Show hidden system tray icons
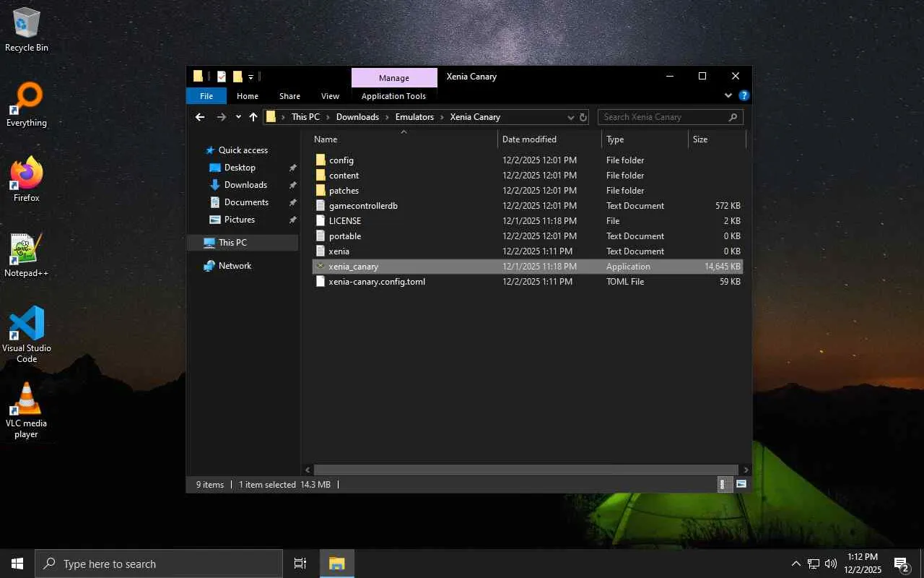Image resolution: width=924 pixels, height=578 pixels. [796, 564]
